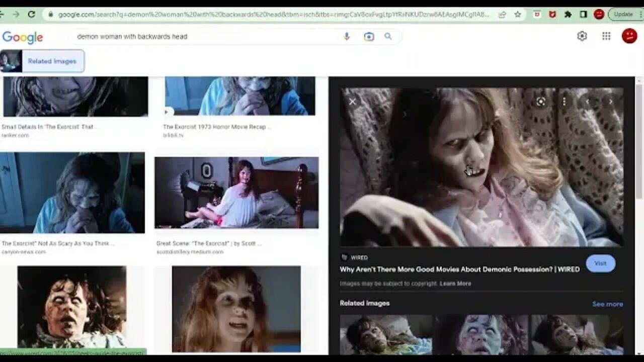Click the lock icon in the address bar
The width and height of the screenshot is (644, 362).
coord(50,15)
